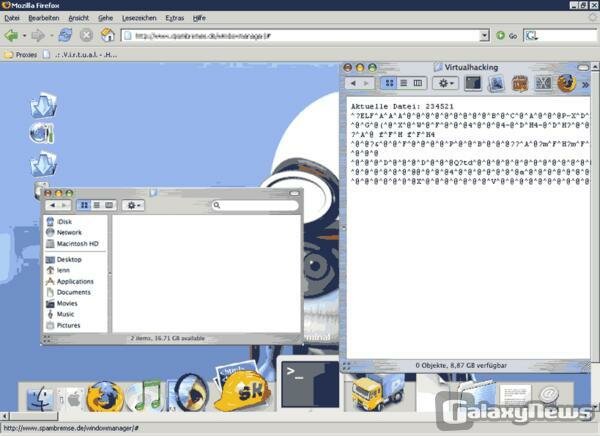Click the terminal icon in Virtualhacking toolbar

coord(473,83)
